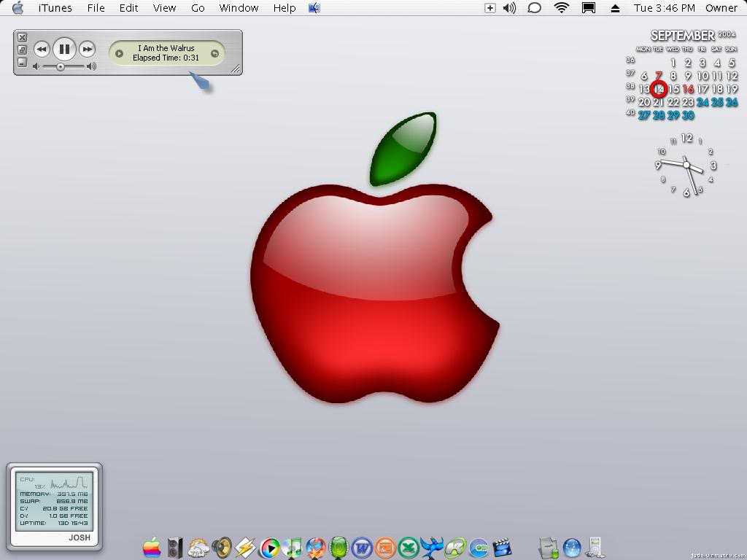Viewport: 747px width, 560px height.
Task: Click the eject icon in the menu bar
Action: pos(615,8)
